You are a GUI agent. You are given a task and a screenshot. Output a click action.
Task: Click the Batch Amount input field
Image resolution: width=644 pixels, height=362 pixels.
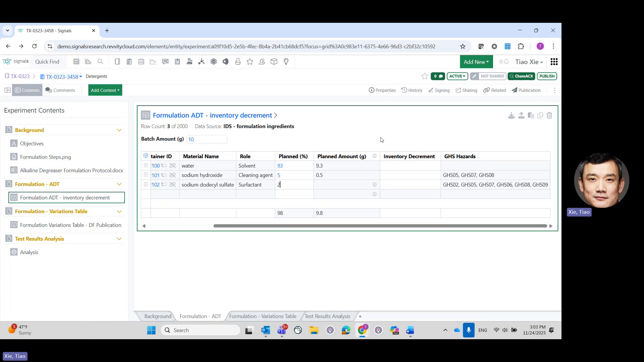click(x=207, y=139)
